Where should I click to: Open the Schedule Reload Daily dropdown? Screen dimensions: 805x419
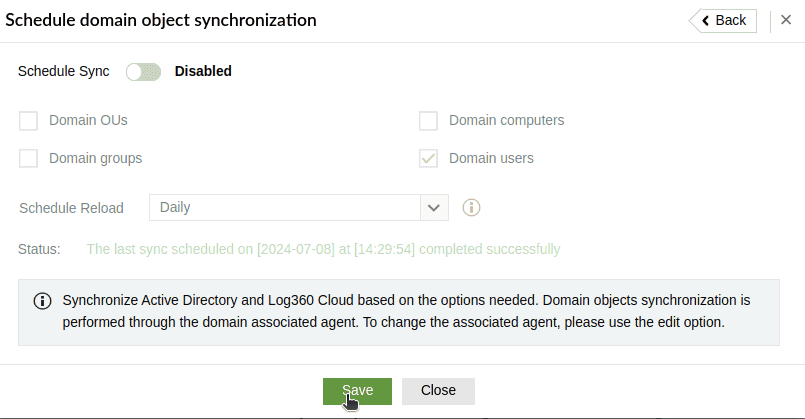tap(285, 207)
